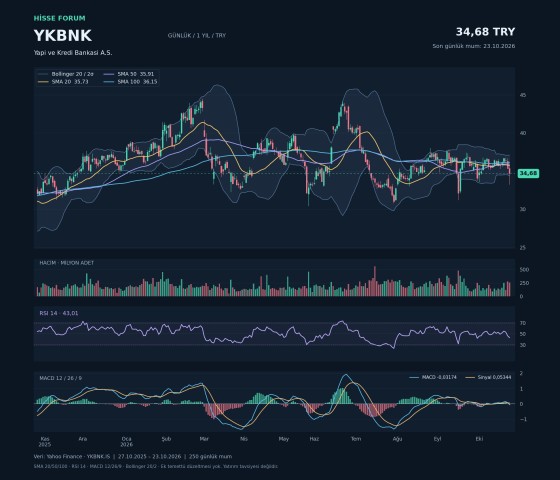The height and width of the screenshot is (480, 560).
Task: Click the Şub month label
Action: pyautogui.click(x=166, y=439)
